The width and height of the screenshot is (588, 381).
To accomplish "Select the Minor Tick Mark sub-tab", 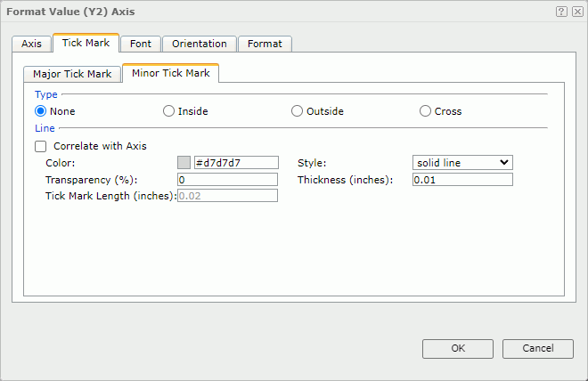I will tap(171, 73).
